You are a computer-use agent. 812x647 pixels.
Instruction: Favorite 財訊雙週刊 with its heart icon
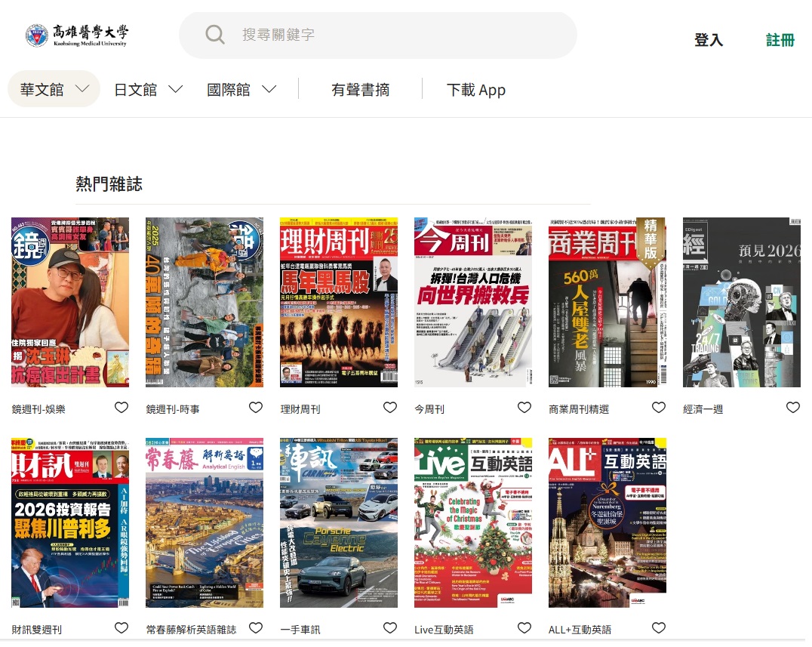[x=121, y=628]
